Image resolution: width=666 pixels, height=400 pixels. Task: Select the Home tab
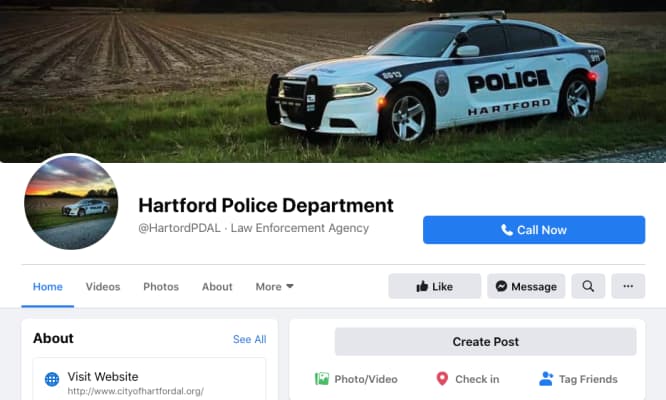[48, 287]
